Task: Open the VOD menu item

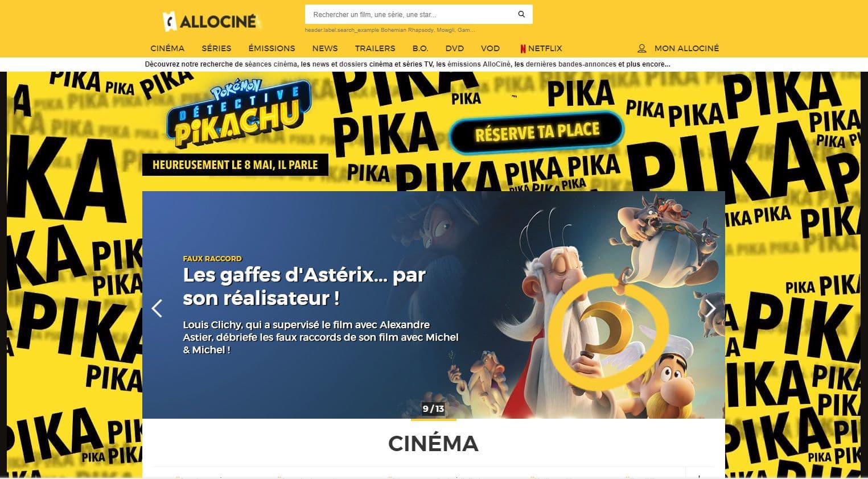Action: pyautogui.click(x=490, y=48)
